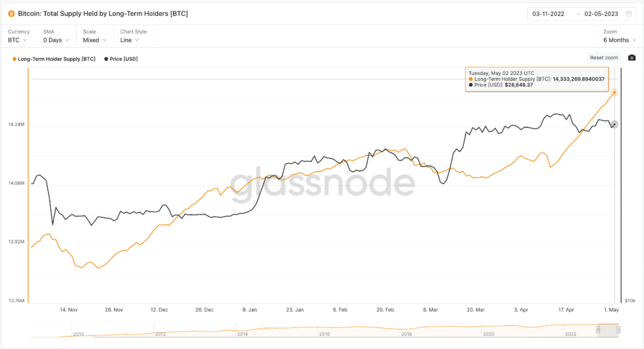
Task: Open the calendar icon in date range
Action: (628, 14)
